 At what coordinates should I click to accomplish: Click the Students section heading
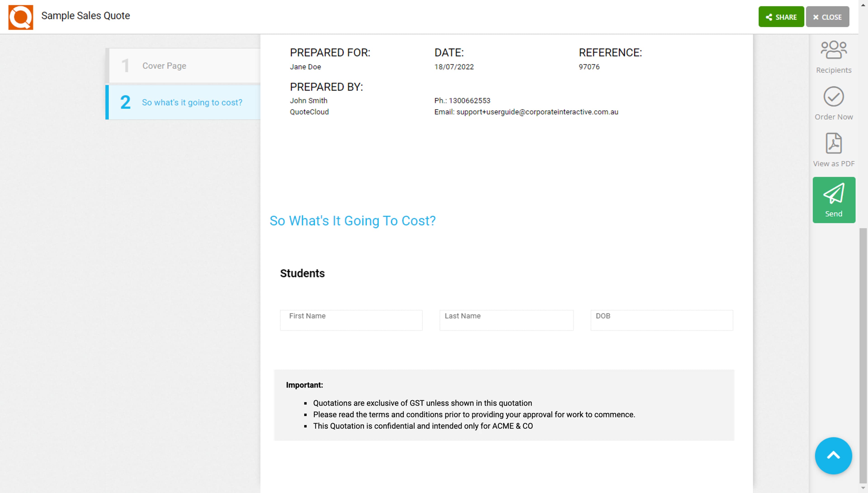[x=302, y=273]
